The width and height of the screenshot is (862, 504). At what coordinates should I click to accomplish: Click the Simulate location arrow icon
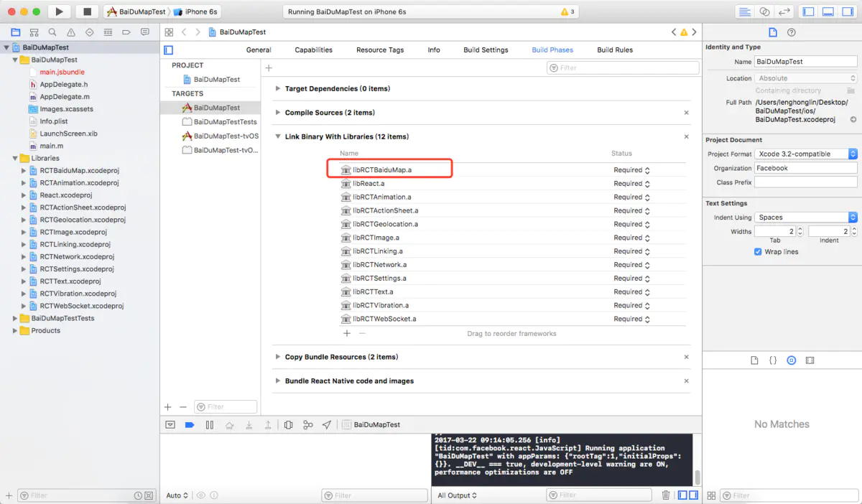click(x=327, y=425)
